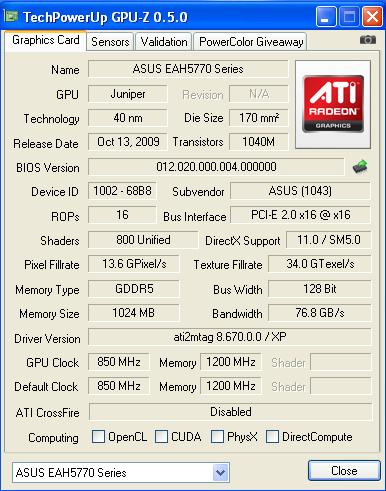This screenshot has width=386, height=491.
Task: Enable the OpenCL checkbox
Action: tap(98, 436)
